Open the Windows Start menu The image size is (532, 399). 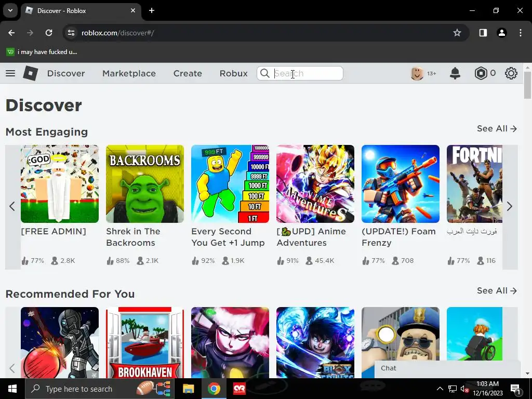point(12,389)
